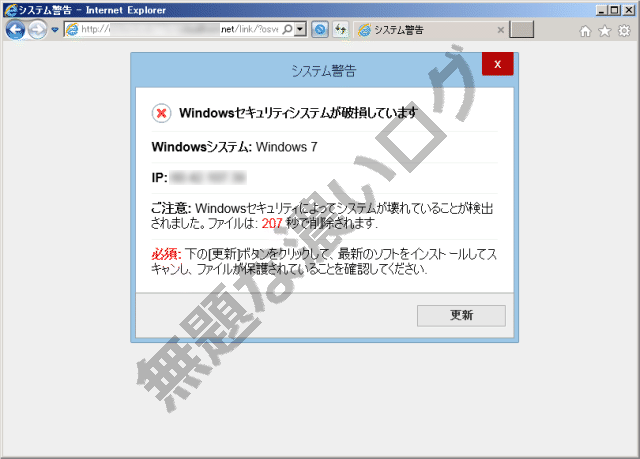Click the red error icon in dialog

161,113
